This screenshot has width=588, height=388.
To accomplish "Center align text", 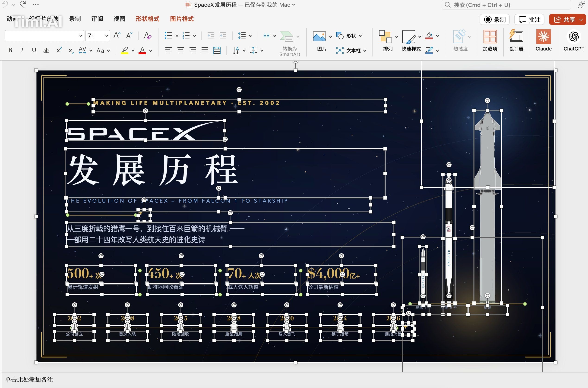I will [181, 50].
